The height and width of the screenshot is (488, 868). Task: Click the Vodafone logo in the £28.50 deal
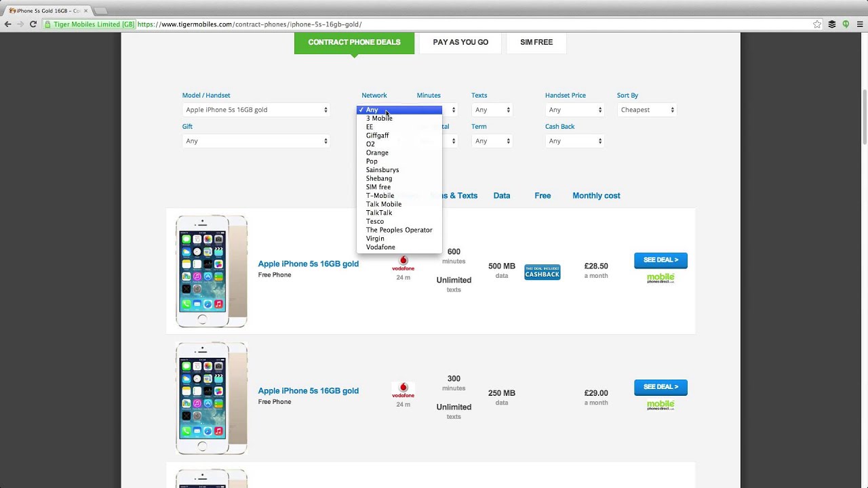coord(403,264)
